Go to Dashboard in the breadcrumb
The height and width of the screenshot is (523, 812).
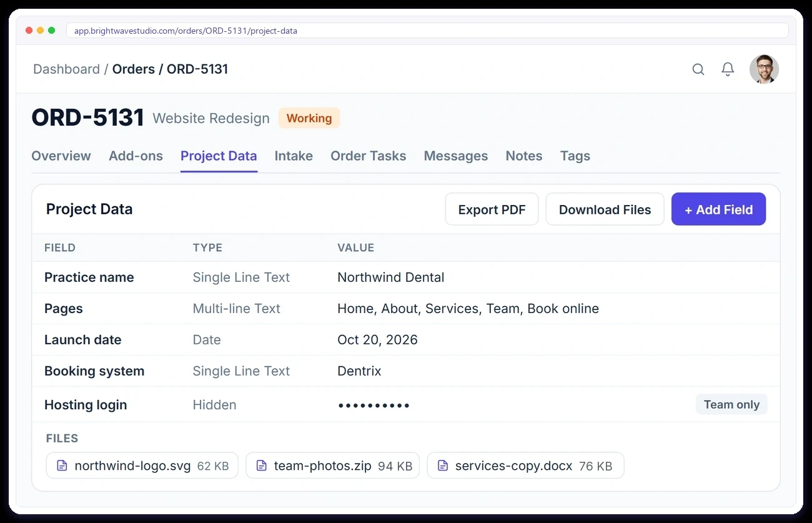(x=66, y=69)
